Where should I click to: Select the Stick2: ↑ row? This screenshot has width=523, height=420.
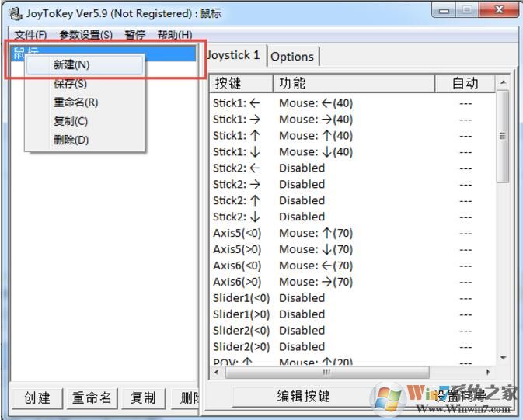tap(353, 200)
